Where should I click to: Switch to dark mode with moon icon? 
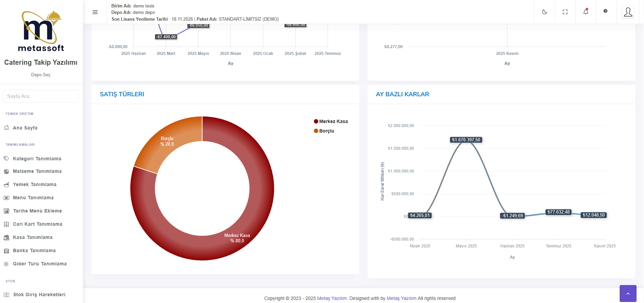coord(545,12)
